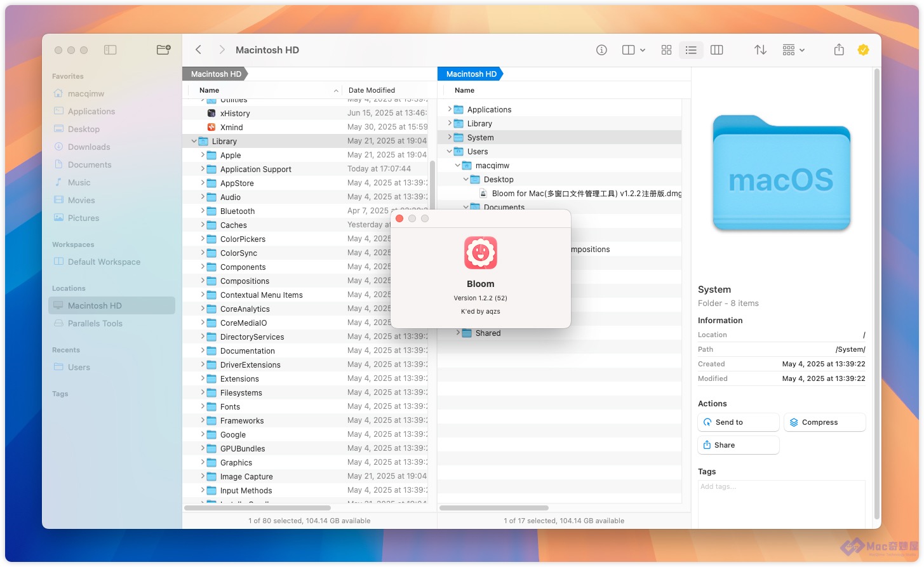924x567 pixels.
Task: Select the CoreAnalytics folder row
Action: (305, 309)
